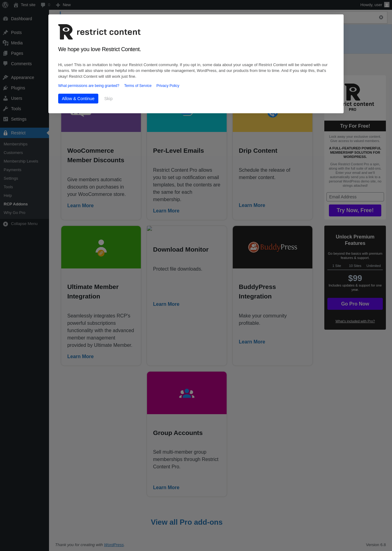392x551 pixels.
Task: Click the WordPress logo in admin bar
Action: 5,5
